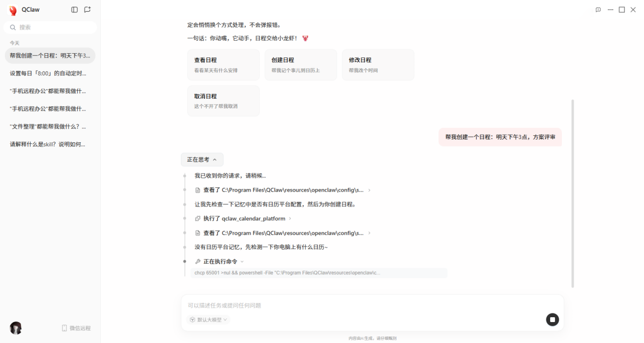The width and height of the screenshot is (644, 343).
Task: Click the 取消日程 suggestion card
Action: coord(223,101)
